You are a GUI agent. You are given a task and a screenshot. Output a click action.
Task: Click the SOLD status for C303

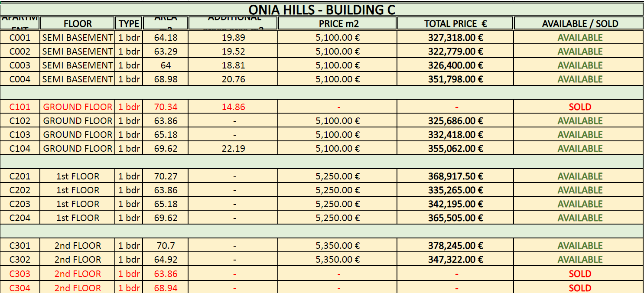coord(580,274)
